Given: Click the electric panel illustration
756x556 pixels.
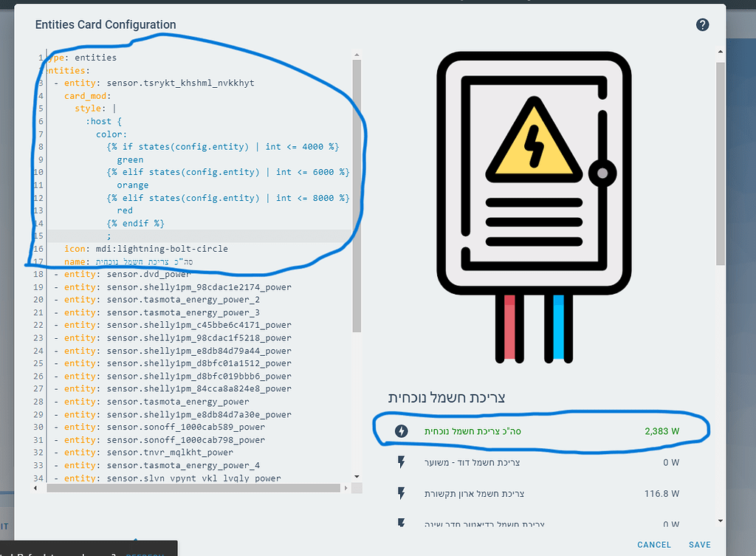Looking at the screenshot, I should (x=534, y=199).
